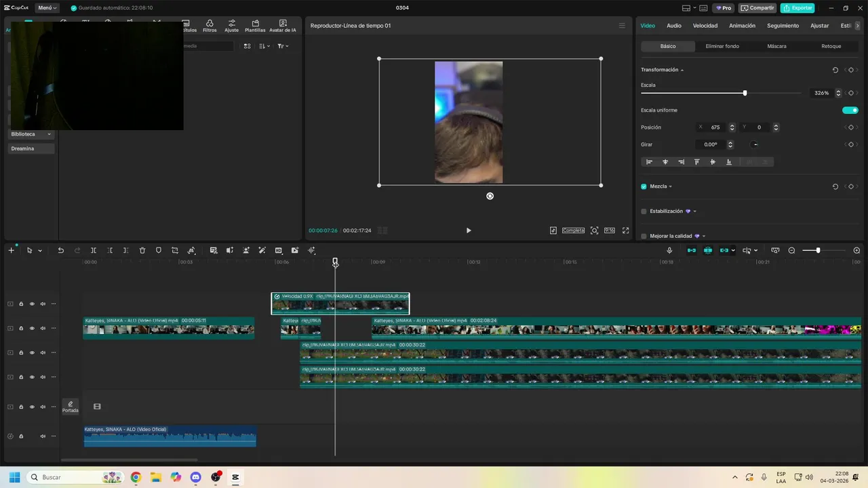Click the Exportar button
Screen dimensions: 868x488
(797, 8)
